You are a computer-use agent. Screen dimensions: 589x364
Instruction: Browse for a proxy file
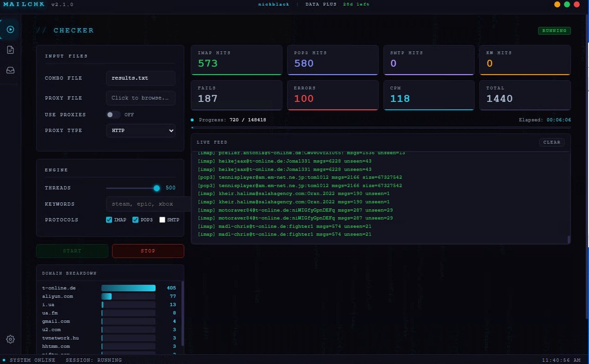click(x=140, y=98)
